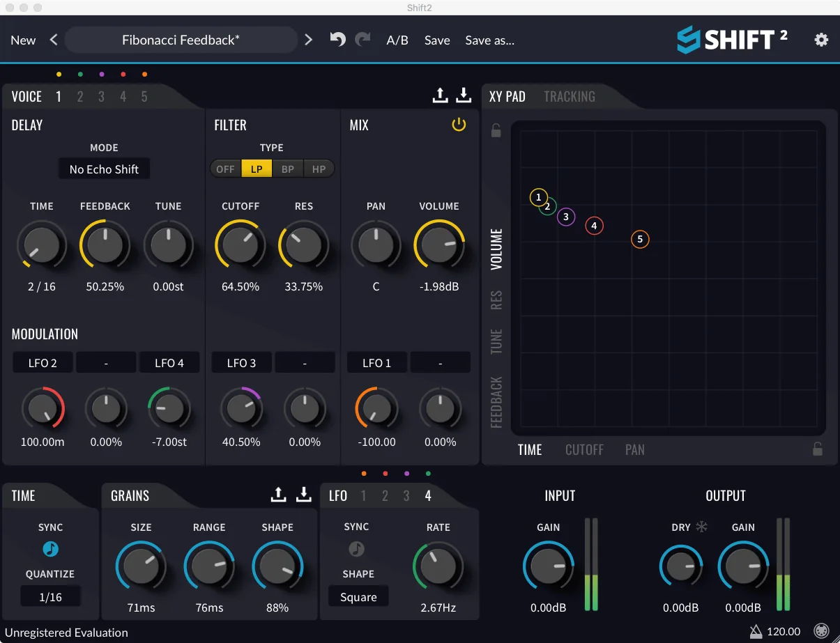The image size is (840, 643).
Task: Switch to the Tracking tab
Action: point(570,96)
